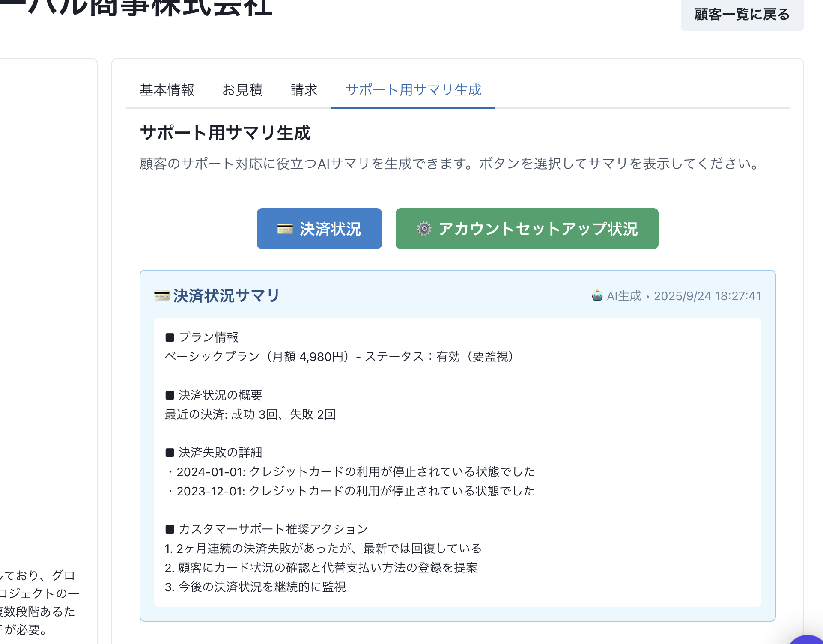The width and height of the screenshot is (823, 644).
Task: Click credit card icon on 決済状況 button
Action: (x=285, y=229)
